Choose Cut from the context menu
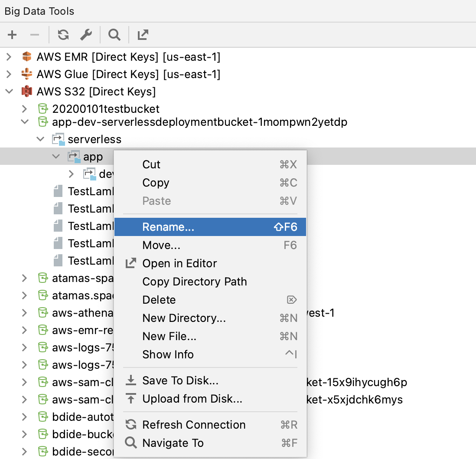The width and height of the screenshot is (476, 459). click(210, 164)
